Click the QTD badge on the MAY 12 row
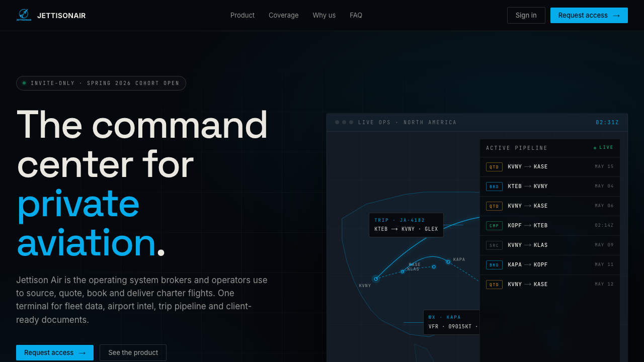 click(494, 285)
